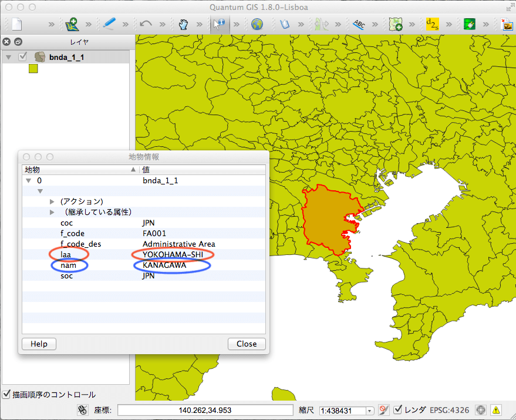Click the Add Vector Layer icon
The height and width of the screenshot is (420, 516).
[x=73, y=24]
